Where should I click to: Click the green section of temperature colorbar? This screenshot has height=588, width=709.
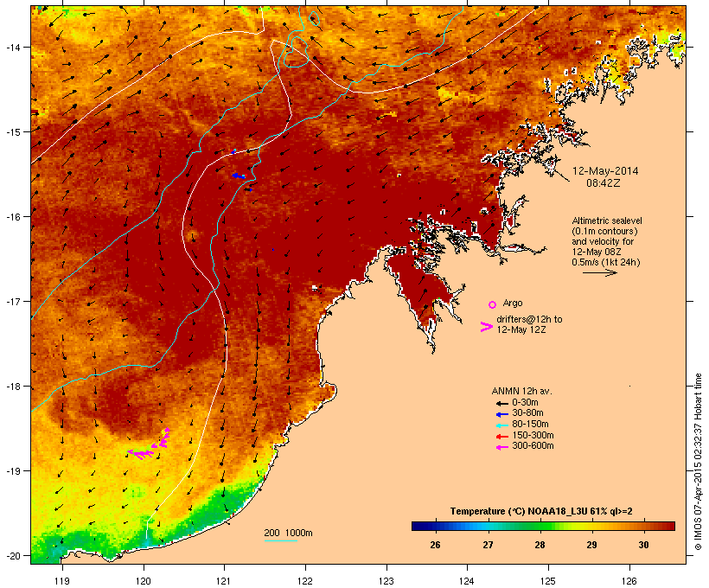click(536, 526)
